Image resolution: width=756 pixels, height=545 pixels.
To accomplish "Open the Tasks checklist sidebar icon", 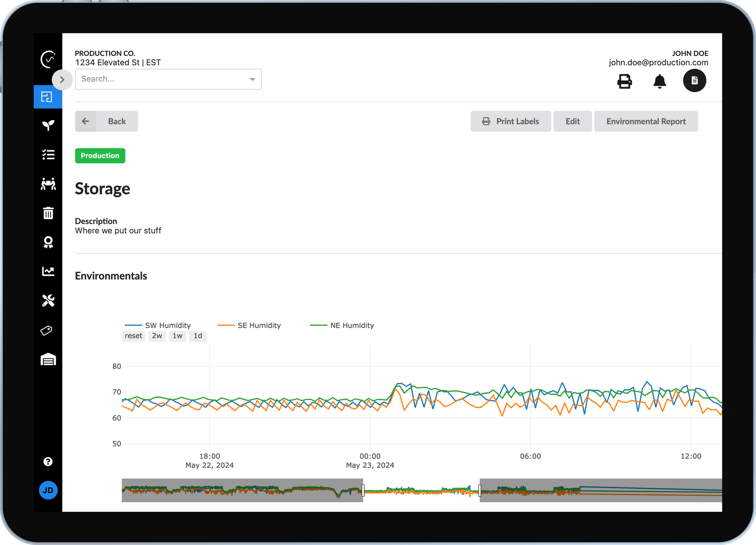I will tap(48, 155).
